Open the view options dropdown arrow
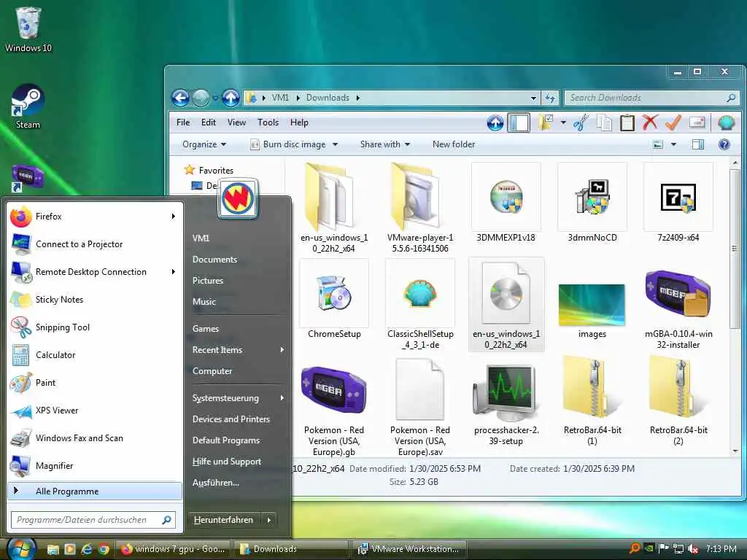Image resolution: width=747 pixels, height=560 pixels. [x=673, y=144]
